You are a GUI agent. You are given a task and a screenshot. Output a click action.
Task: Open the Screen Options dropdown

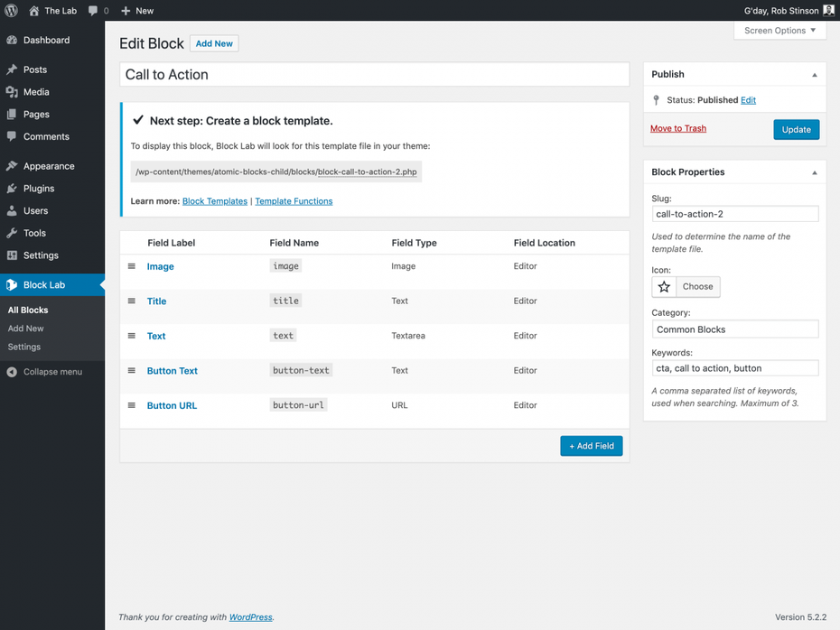pyautogui.click(x=779, y=31)
